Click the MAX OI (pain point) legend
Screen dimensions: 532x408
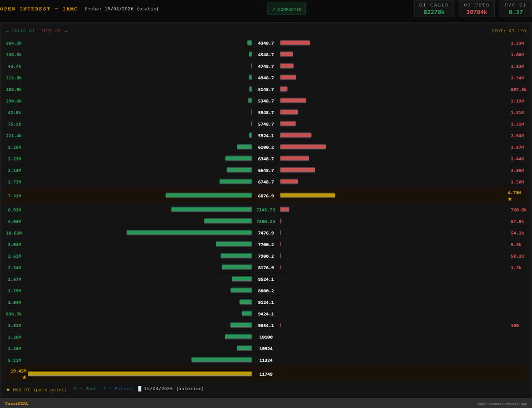(36, 389)
